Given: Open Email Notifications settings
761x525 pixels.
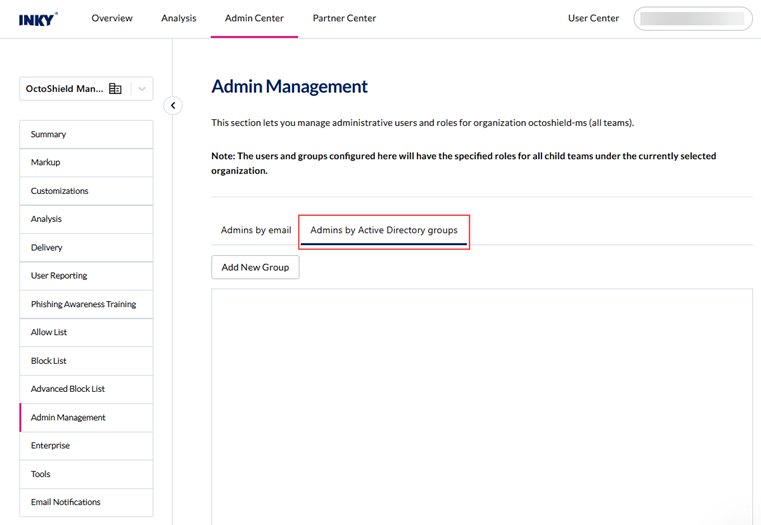Looking at the screenshot, I should pos(86,502).
